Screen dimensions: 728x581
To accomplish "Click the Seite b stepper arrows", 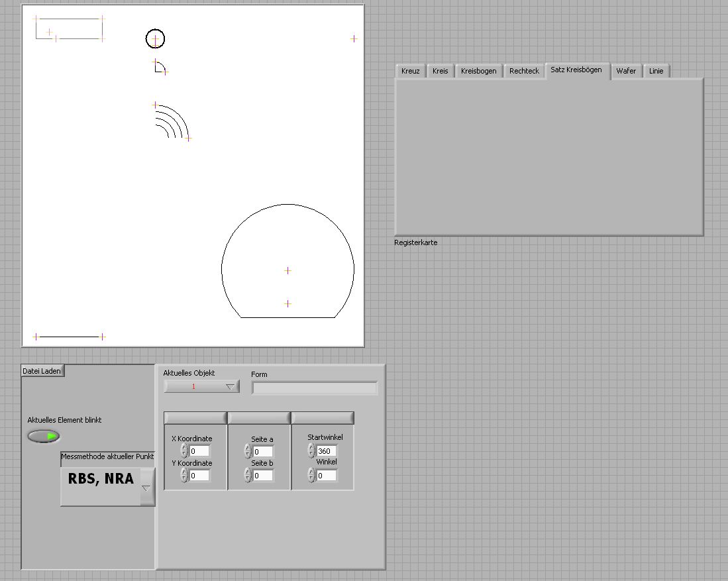I will point(248,475).
